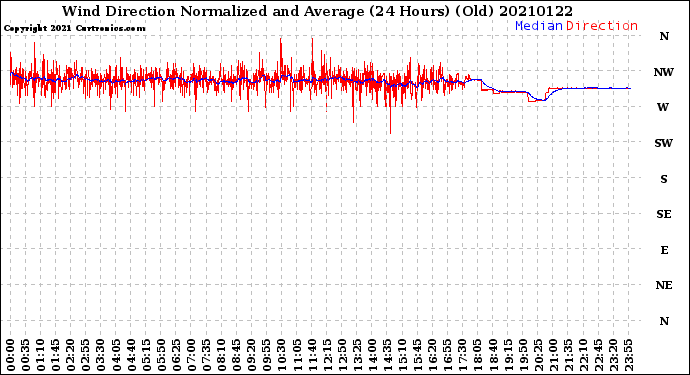Image resolution: width=690 pixels, height=375 pixels.
Task: Click the SW axis label
Action: (664, 143)
